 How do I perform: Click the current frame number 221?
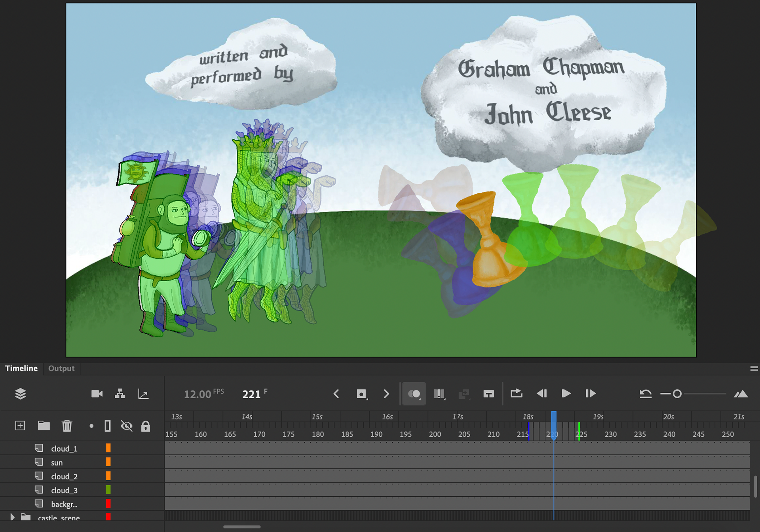click(251, 394)
